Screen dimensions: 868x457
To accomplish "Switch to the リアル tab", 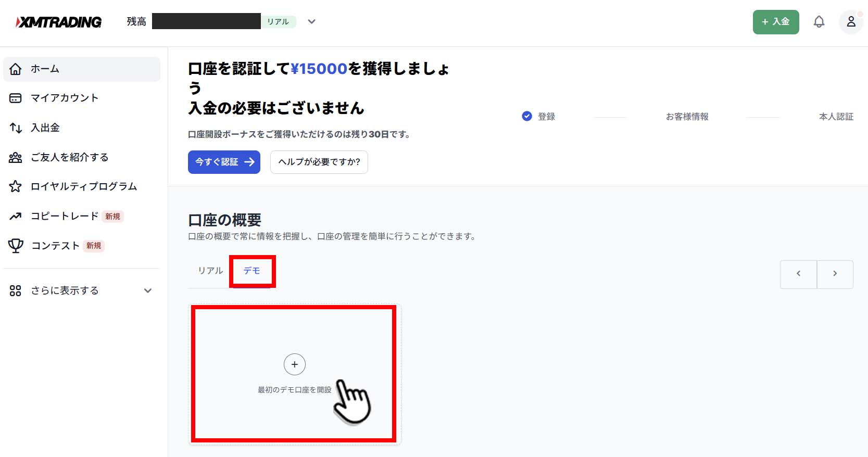I will click(210, 271).
